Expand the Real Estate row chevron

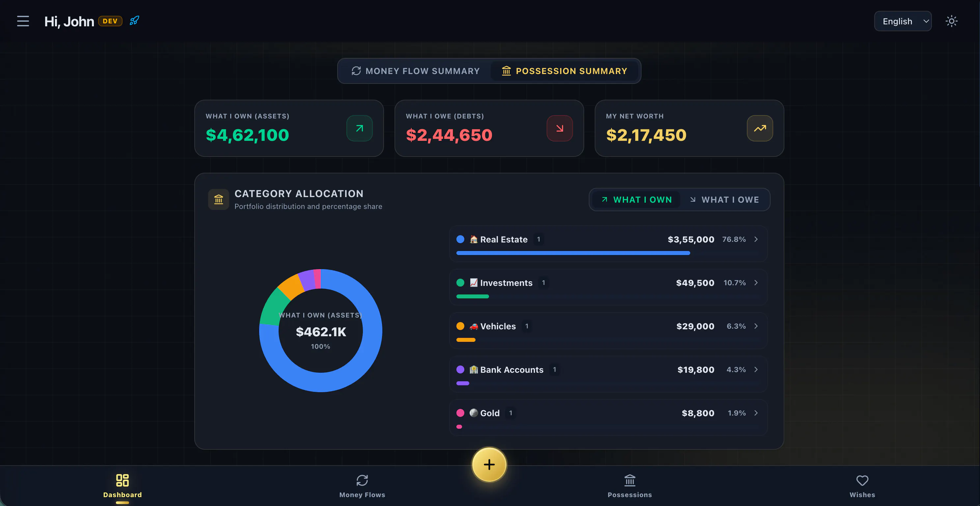click(756, 239)
